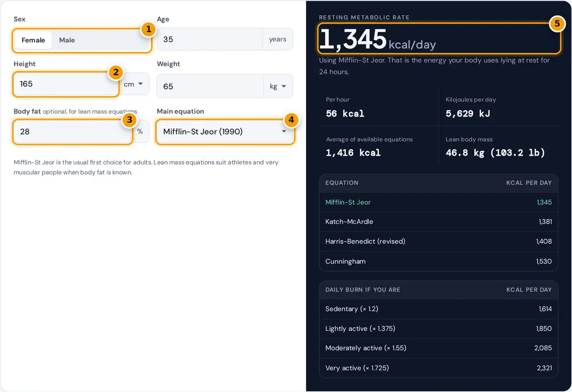Select the Katch-McArdle row in equation table
The width and height of the screenshot is (572, 392).
pos(439,221)
